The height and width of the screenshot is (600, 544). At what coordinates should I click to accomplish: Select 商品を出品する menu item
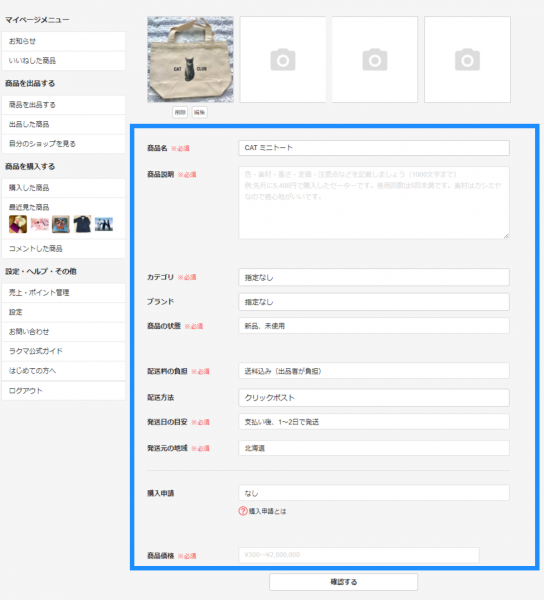(64, 105)
